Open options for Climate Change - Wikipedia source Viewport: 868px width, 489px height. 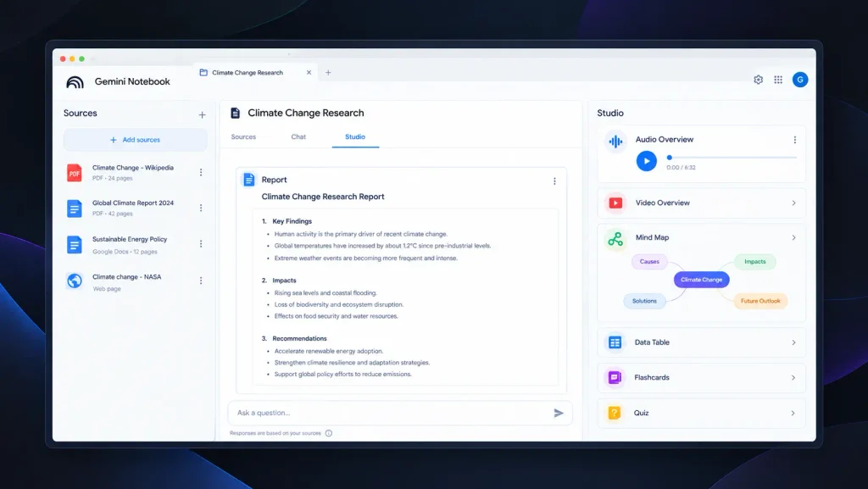coord(201,173)
